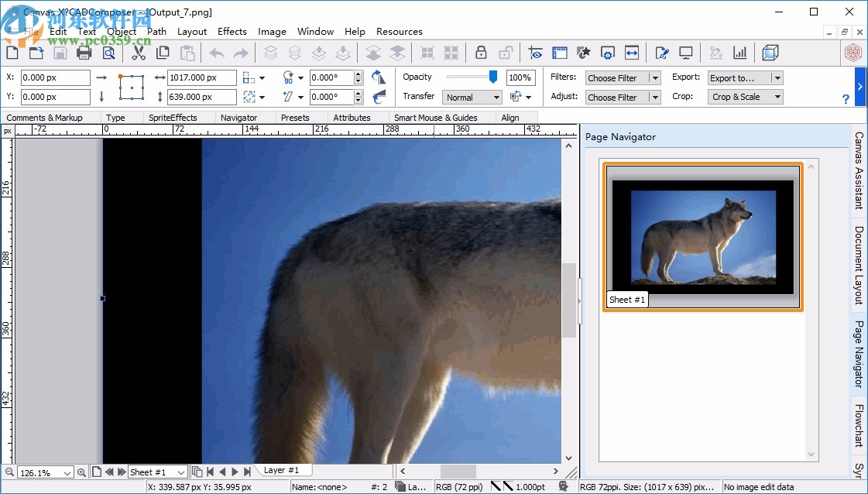Open the Normal transfer mode dropdown
The height and width of the screenshot is (494, 868).
pyautogui.click(x=472, y=97)
